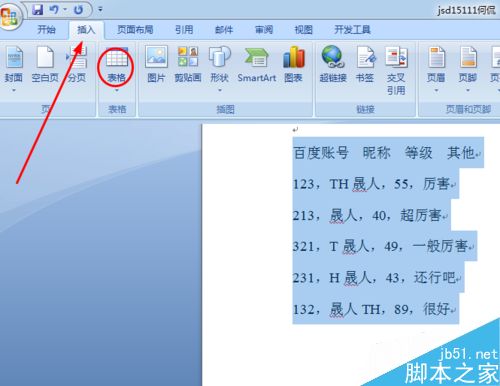Expand the 页眉 dropdown arrow

click(x=436, y=90)
